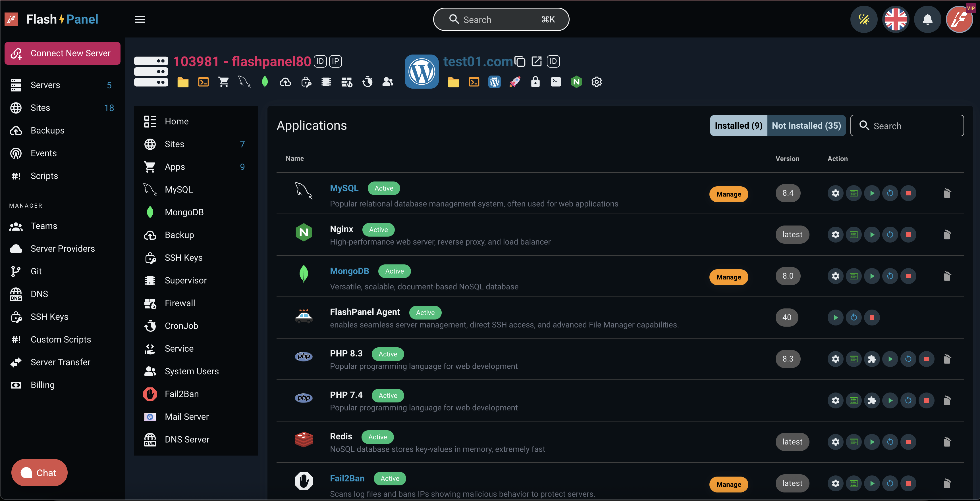The width and height of the screenshot is (980, 501).
Task: Click Connect New Server button
Action: pyautogui.click(x=63, y=54)
